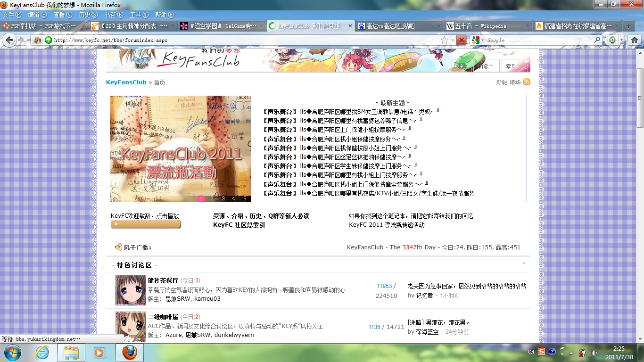This screenshot has width=644, height=362.
Task: Open the 新帖 link
Action: pos(502,82)
